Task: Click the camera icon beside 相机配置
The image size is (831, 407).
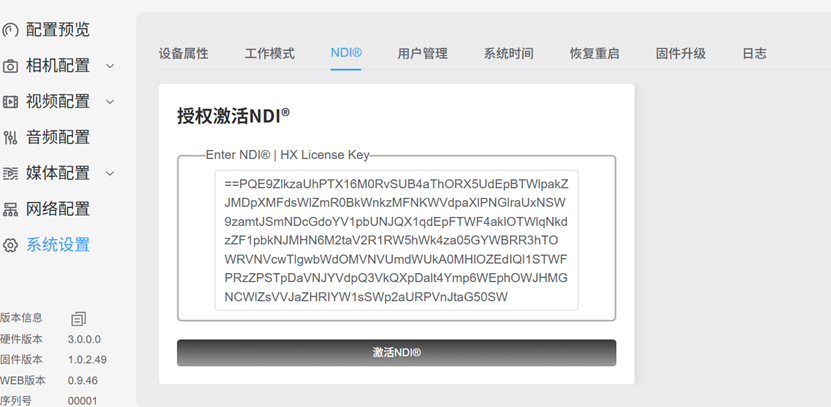Action: 10,66
